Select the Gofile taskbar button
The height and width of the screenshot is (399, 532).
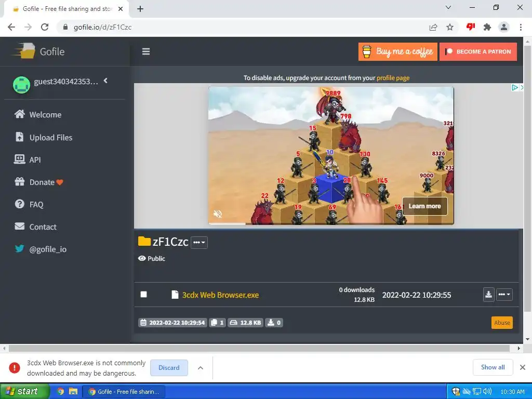124,392
